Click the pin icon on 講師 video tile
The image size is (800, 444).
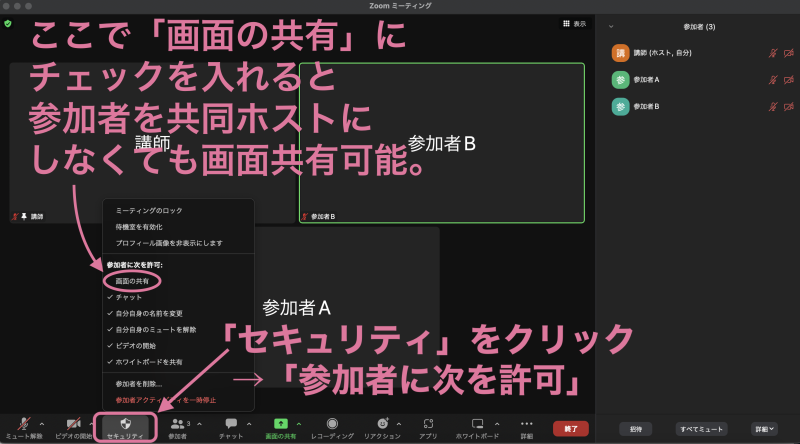point(24,216)
